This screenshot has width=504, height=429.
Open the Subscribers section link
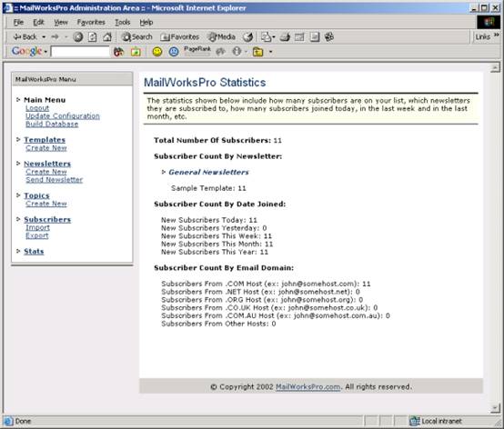47,220
